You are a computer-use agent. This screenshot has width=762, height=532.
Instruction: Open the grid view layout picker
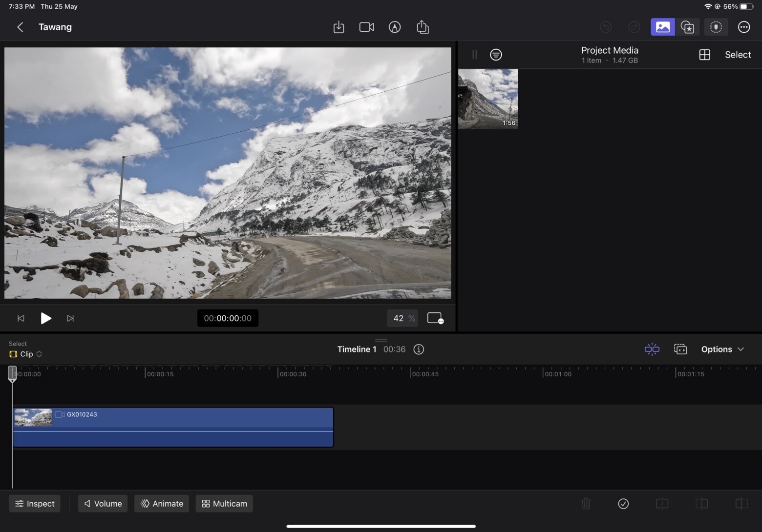coord(705,54)
